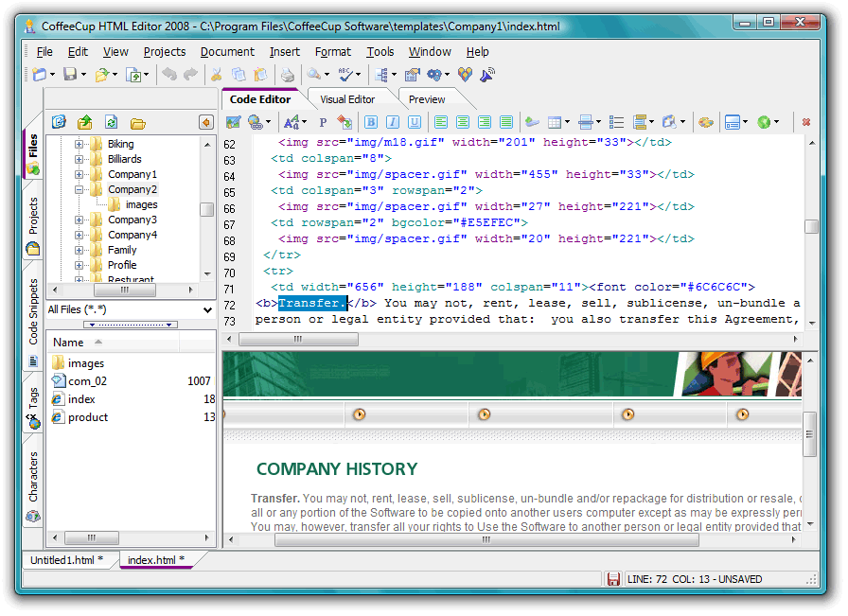Select the images subfolder under Company2
The image size is (848, 616).
(x=141, y=204)
